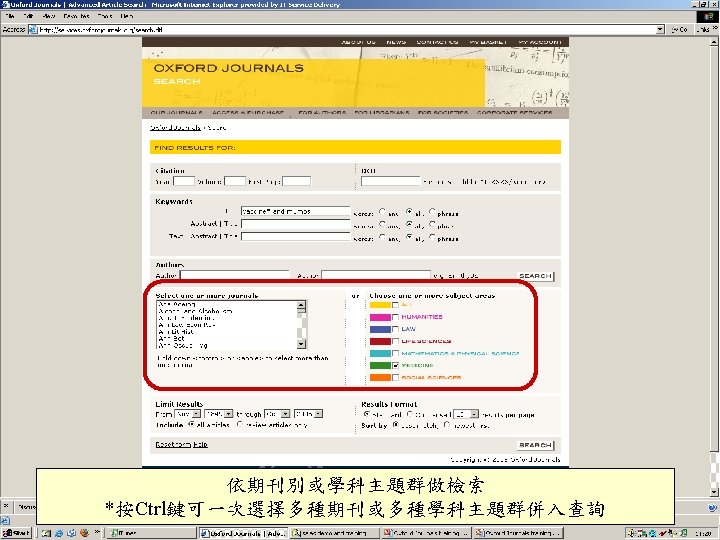
Task: Select 'phrase' radio for Text/Abstract/Title row
Action: tap(432, 237)
